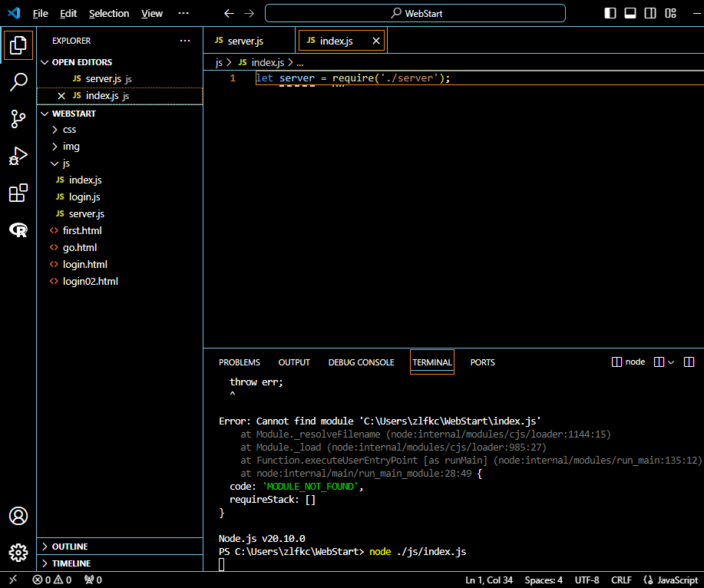This screenshot has height=588, width=704.
Task: Open the Edit menu
Action: 68,14
